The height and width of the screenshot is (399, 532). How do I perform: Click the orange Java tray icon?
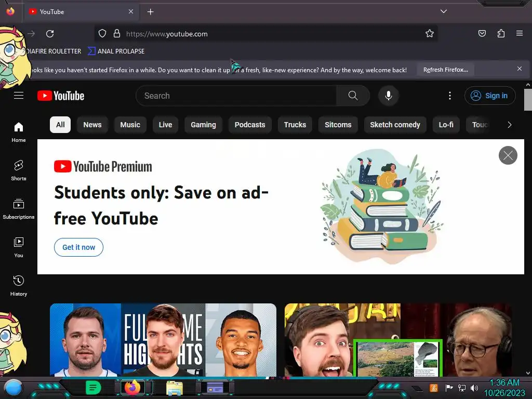click(x=434, y=388)
